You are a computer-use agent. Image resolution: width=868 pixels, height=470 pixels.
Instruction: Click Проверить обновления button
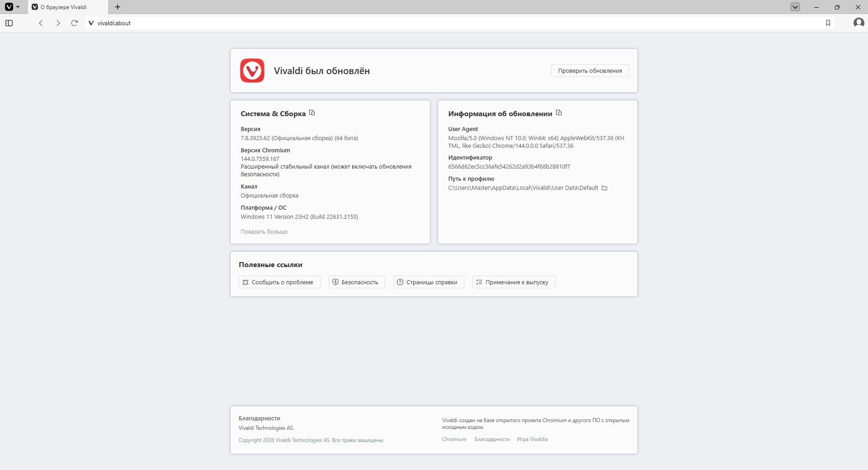pyautogui.click(x=590, y=70)
